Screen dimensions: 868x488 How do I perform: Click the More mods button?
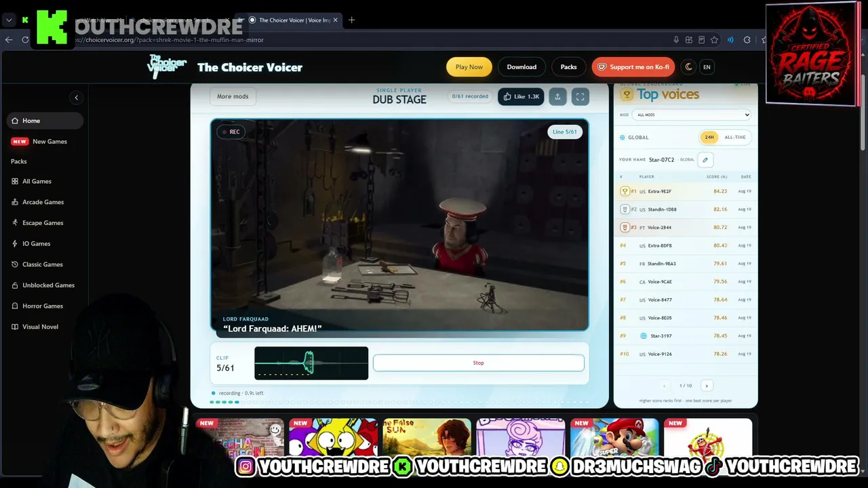233,97
